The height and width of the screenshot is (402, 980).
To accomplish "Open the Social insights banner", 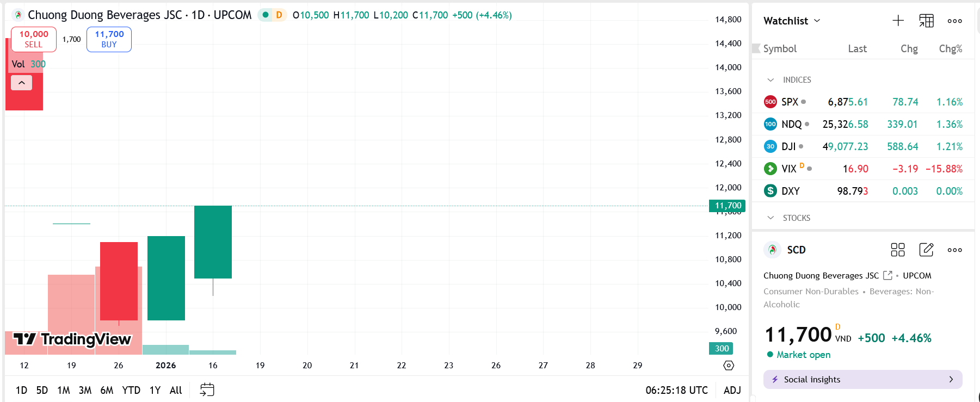I will click(862, 379).
